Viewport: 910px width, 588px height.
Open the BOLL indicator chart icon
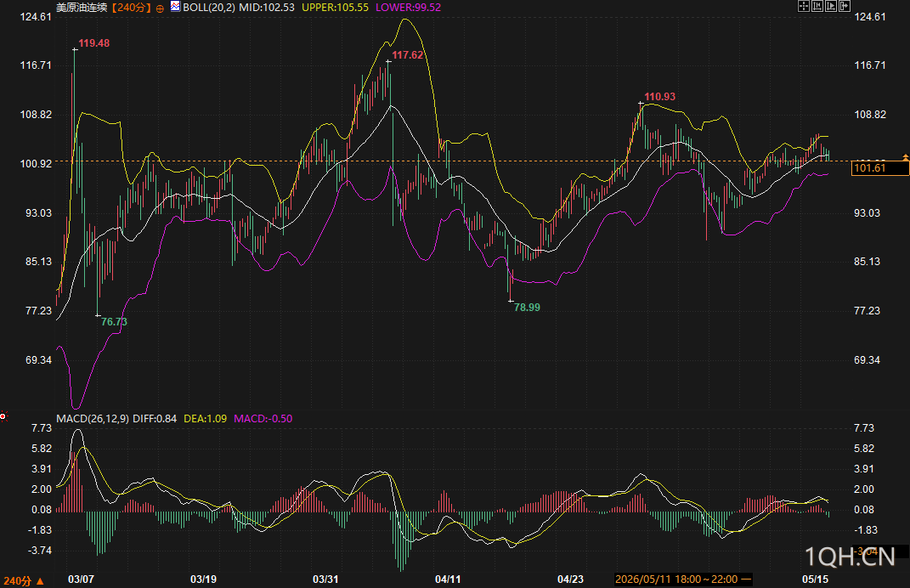click(175, 7)
